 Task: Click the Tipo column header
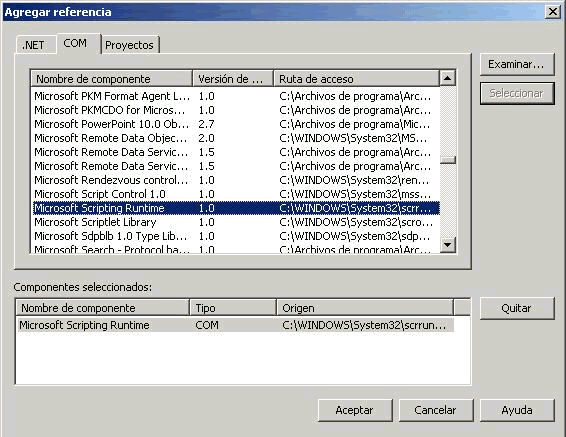coord(233,308)
